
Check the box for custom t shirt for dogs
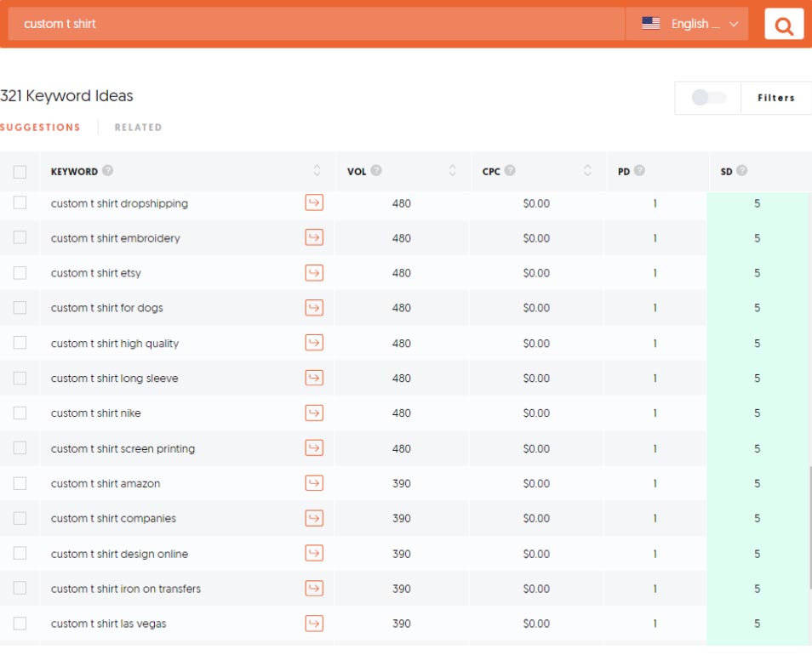(x=20, y=308)
